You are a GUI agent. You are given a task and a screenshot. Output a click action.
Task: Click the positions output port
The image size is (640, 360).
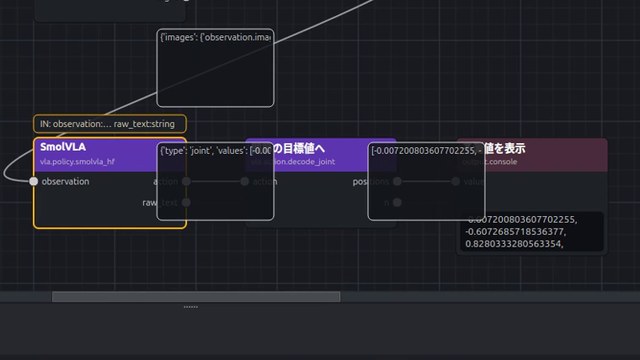pos(397,181)
